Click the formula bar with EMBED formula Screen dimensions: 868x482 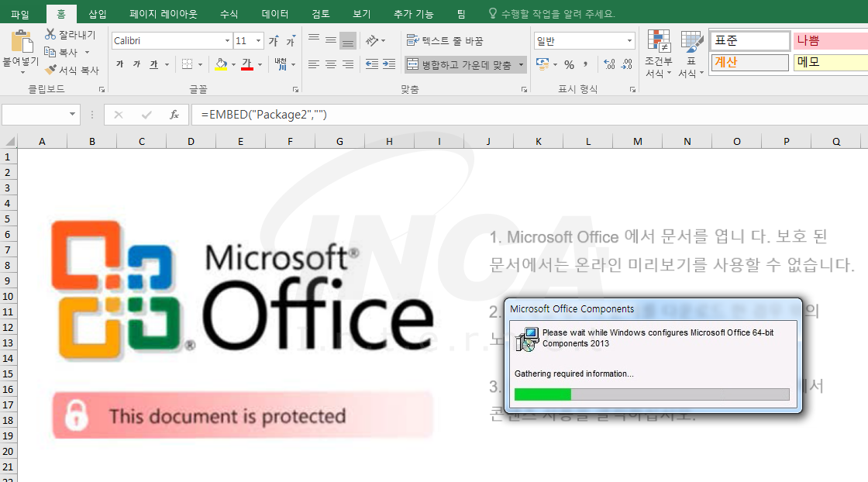(530, 115)
